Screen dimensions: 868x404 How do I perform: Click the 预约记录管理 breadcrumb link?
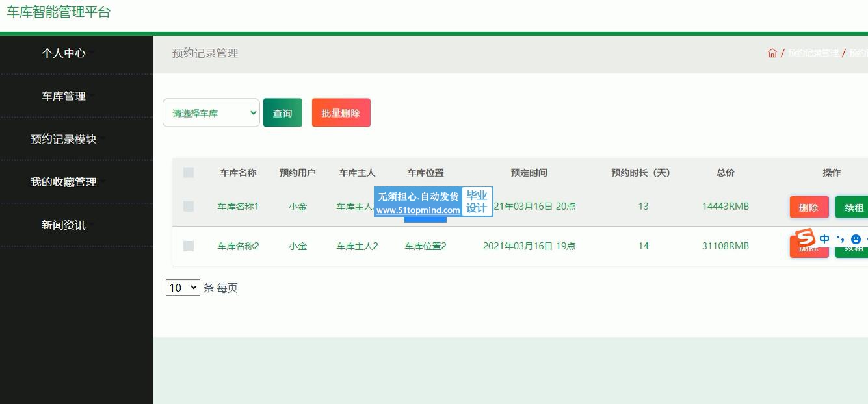coord(813,53)
